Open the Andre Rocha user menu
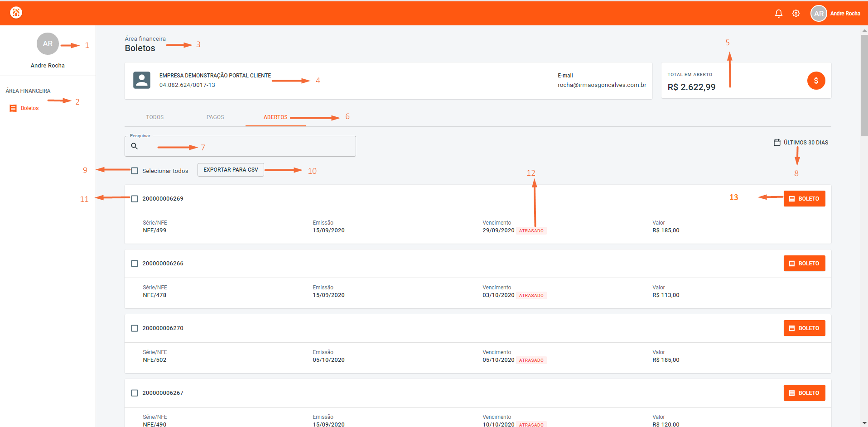 (845, 14)
